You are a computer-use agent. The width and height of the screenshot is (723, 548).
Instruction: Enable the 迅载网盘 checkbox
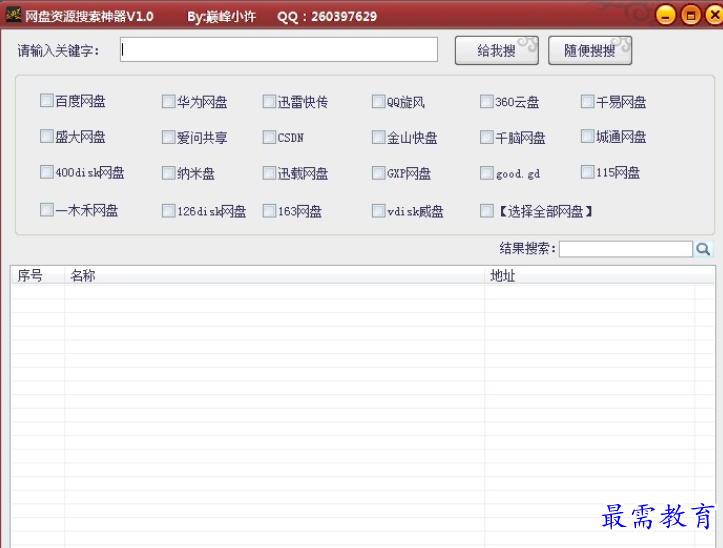pyautogui.click(x=269, y=173)
